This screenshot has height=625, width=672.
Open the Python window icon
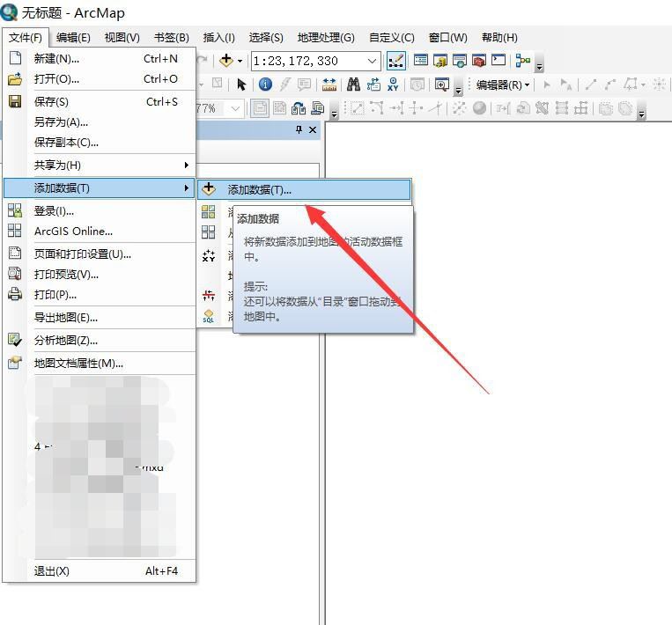[498, 60]
